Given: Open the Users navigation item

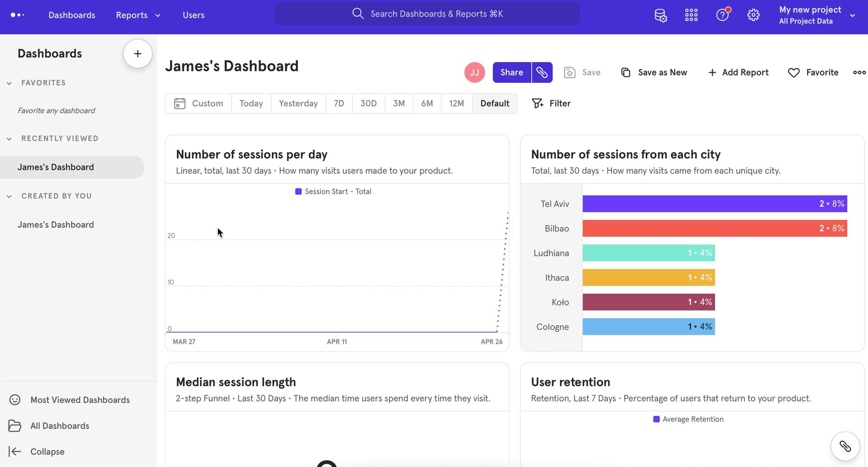Looking at the screenshot, I should [193, 15].
